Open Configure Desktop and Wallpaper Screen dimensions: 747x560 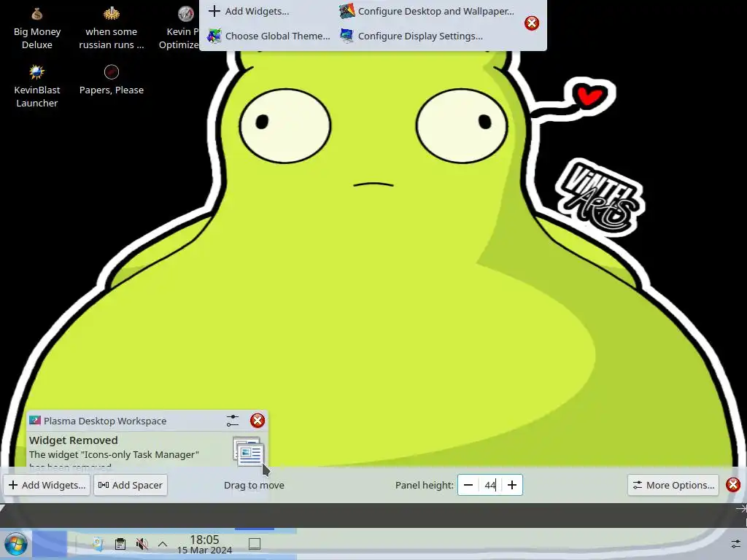[x=427, y=11]
